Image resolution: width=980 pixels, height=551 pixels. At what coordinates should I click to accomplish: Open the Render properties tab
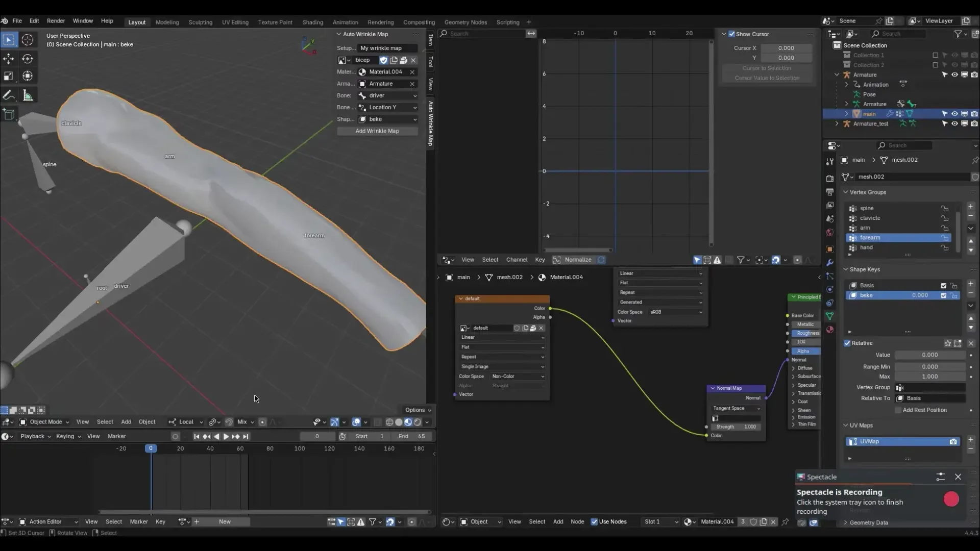(829, 179)
